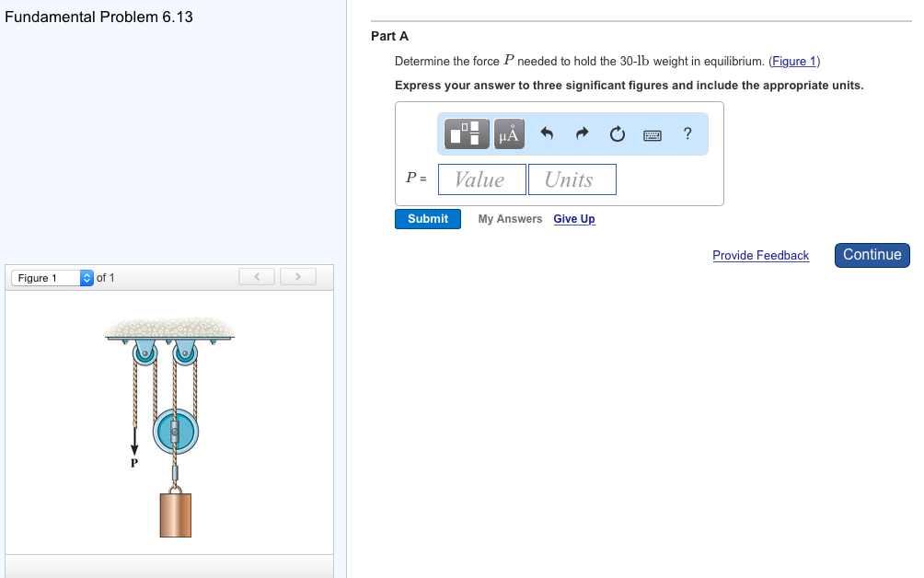Click the My Answers option
The width and height of the screenshot is (924, 578).
(509, 219)
